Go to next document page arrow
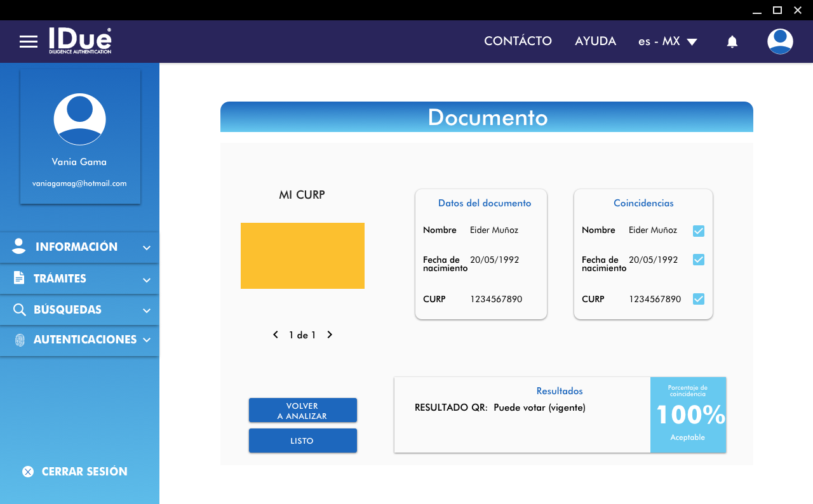 (x=330, y=335)
